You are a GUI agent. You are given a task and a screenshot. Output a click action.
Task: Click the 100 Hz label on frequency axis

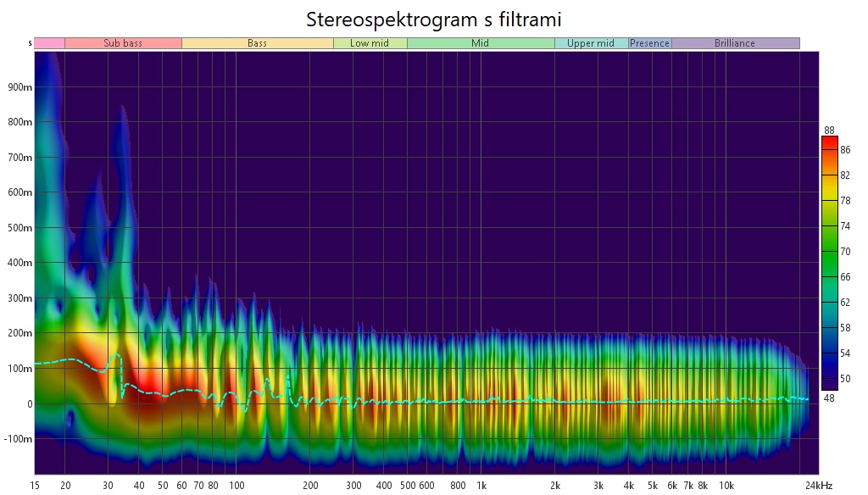237,486
